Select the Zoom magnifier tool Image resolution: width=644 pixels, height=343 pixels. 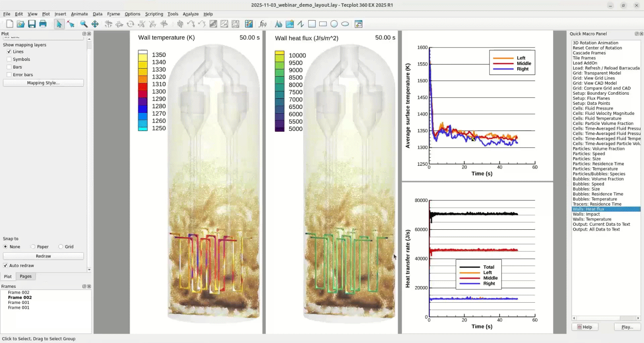point(84,24)
